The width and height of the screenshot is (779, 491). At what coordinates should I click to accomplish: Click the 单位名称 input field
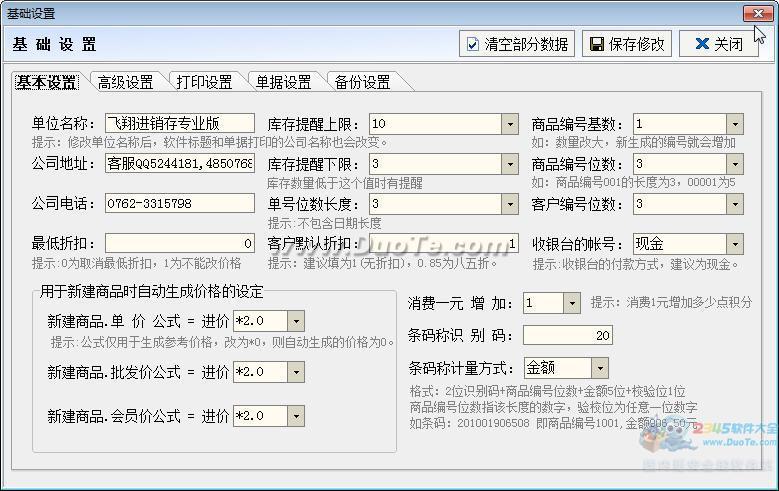pyautogui.click(x=179, y=124)
